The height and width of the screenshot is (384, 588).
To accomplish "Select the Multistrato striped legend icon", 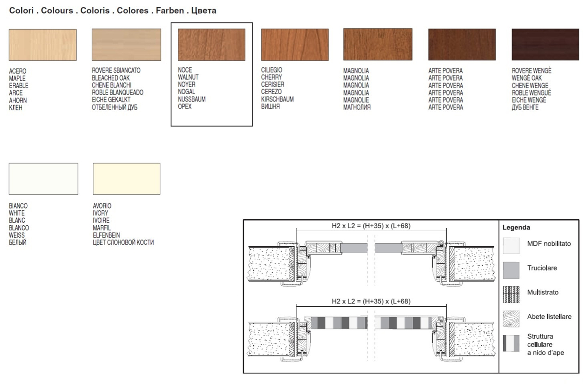I will [511, 294].
